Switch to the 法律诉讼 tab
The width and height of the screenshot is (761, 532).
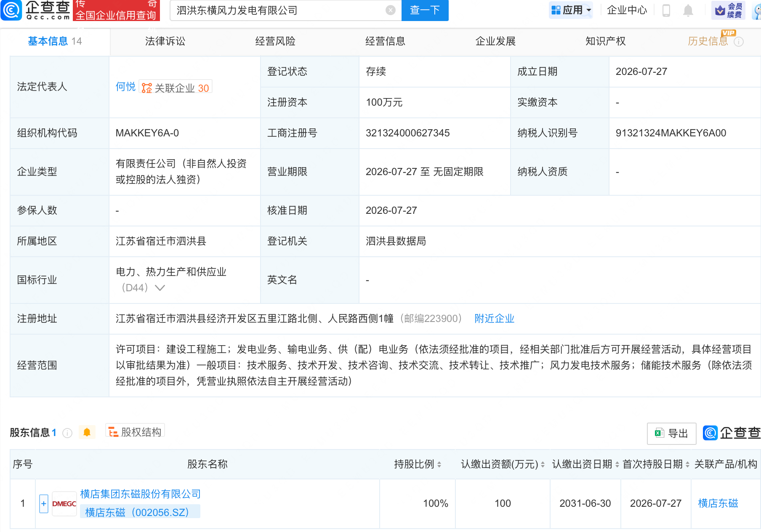(165, 41)
